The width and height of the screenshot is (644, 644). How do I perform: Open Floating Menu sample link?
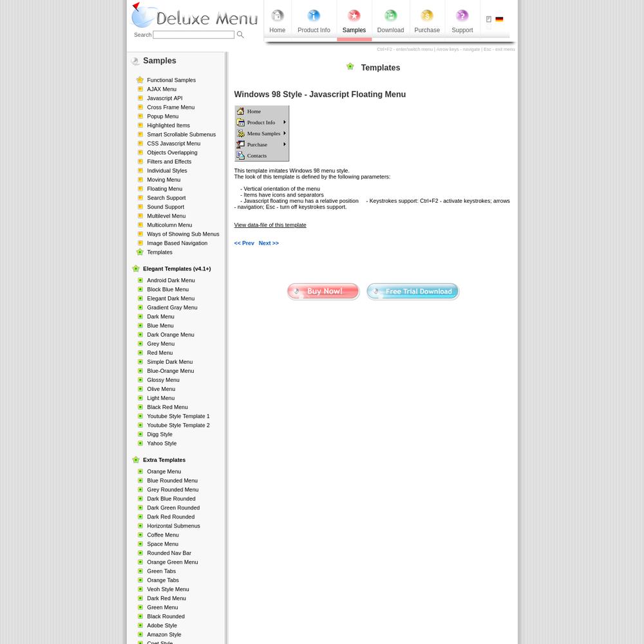coord(165,189)
